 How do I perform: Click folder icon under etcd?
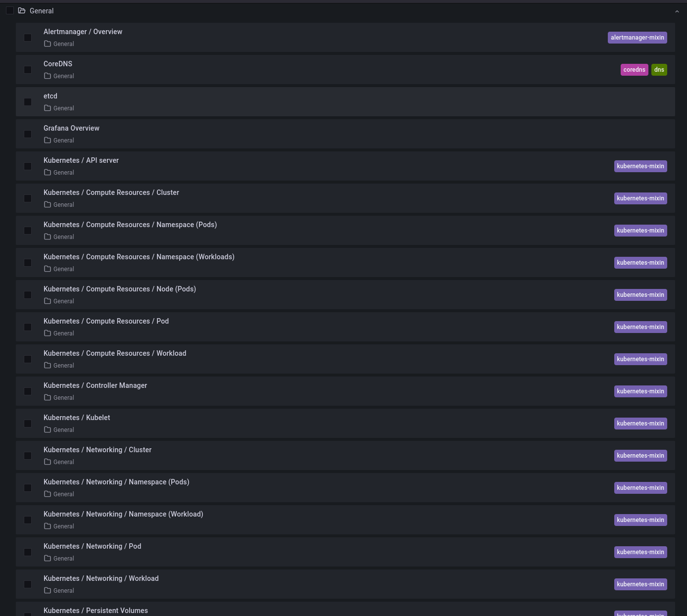[x=48, y=108]
